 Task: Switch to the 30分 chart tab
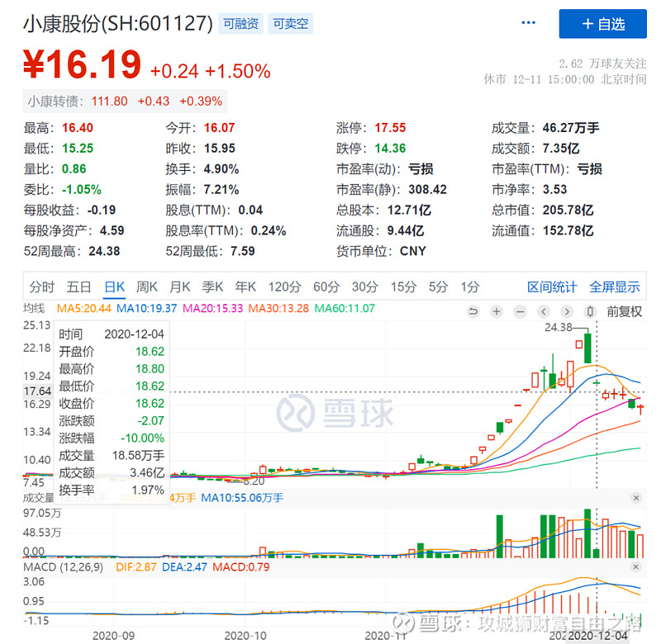(x=365, y=286)
